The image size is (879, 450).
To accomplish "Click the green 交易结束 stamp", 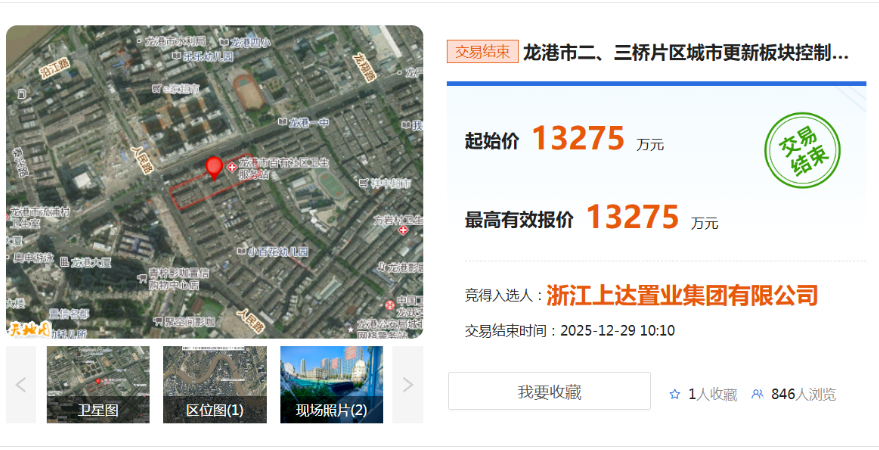I will coord(802,150).
